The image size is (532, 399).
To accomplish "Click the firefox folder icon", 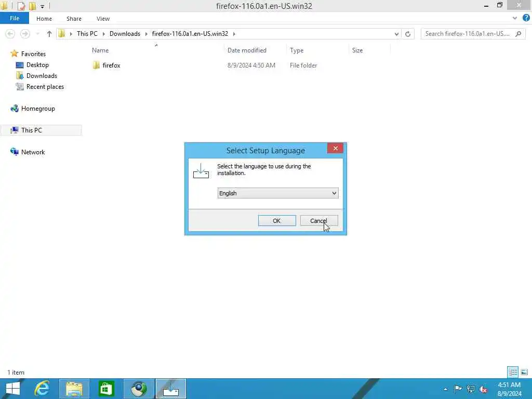I will tap(96, 65).
